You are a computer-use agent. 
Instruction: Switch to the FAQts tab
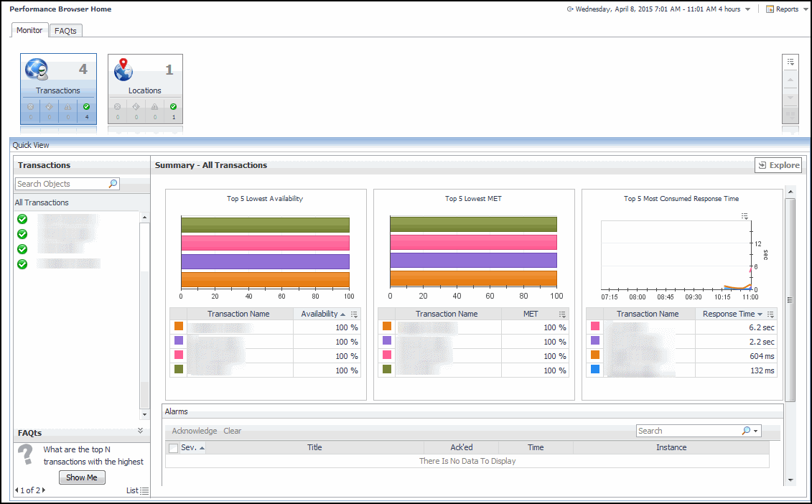[65, 31]
